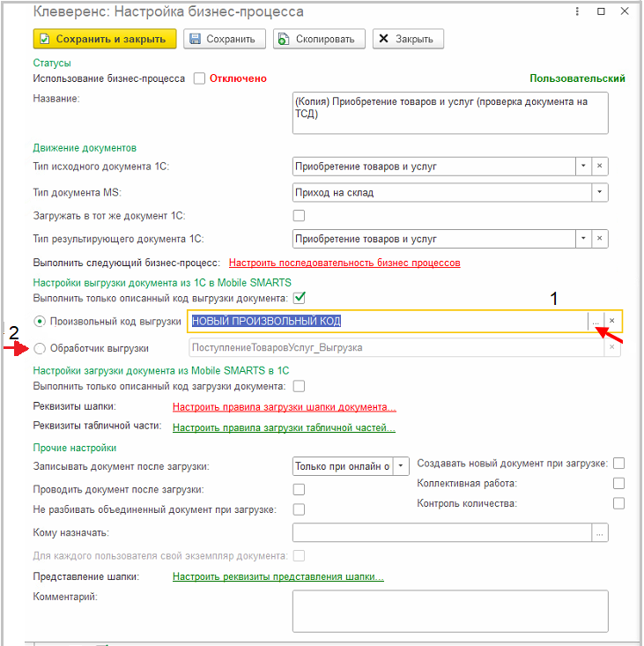The height and width of the screenshot is (646, 644).
Task: Toggle 'Выполнить только описанный код загрузки' checkbox
Action: coord(299,386)
